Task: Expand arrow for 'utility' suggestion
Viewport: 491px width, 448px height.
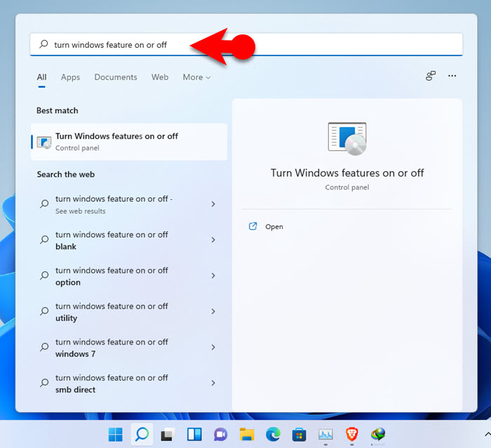Action: 213,311
